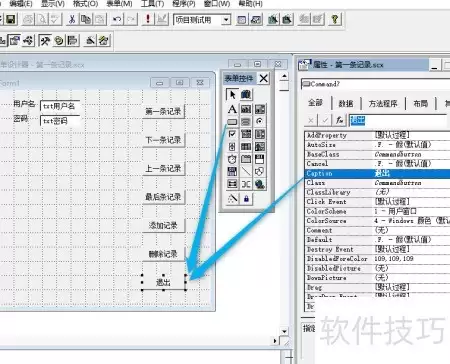Open the 编辑(E) menu
450x364 pixels.
[21, 4]
